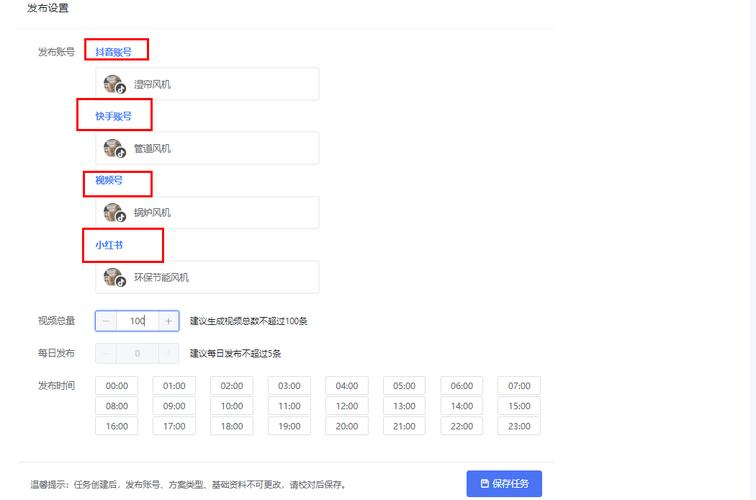Select the 06:00 publish time

(x=461, y=386)
